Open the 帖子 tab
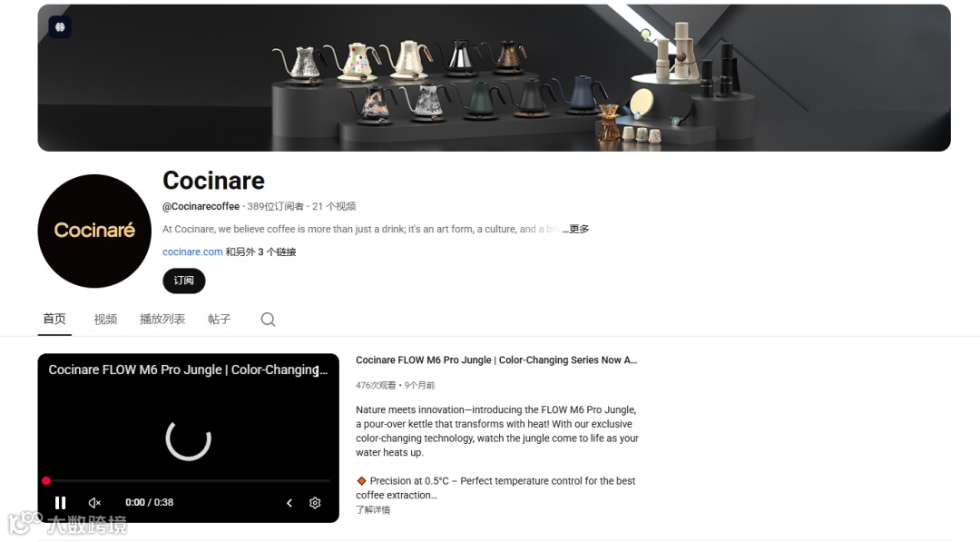This screenshot has height=542, width=980. point(220,320)
